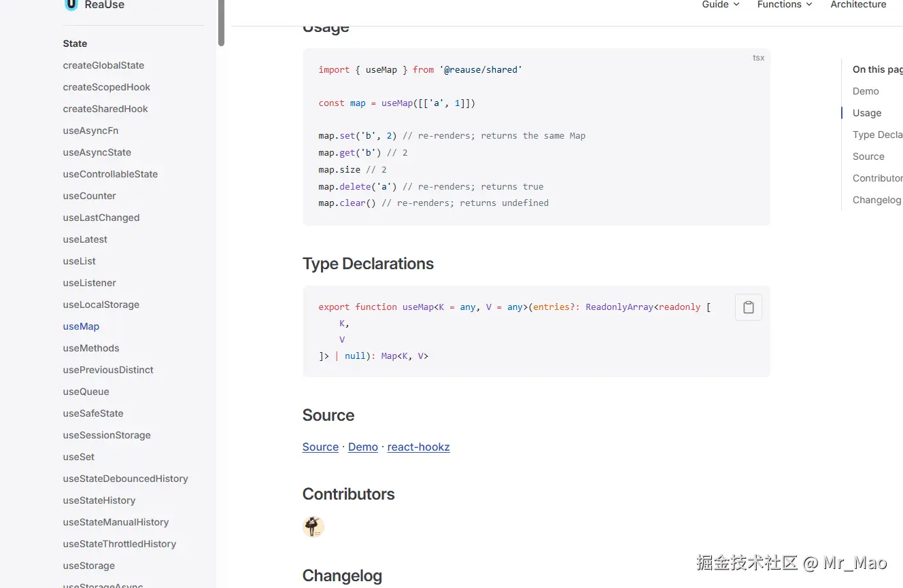
Task: Open the contributor avatar
Action: tap(313, 527)
